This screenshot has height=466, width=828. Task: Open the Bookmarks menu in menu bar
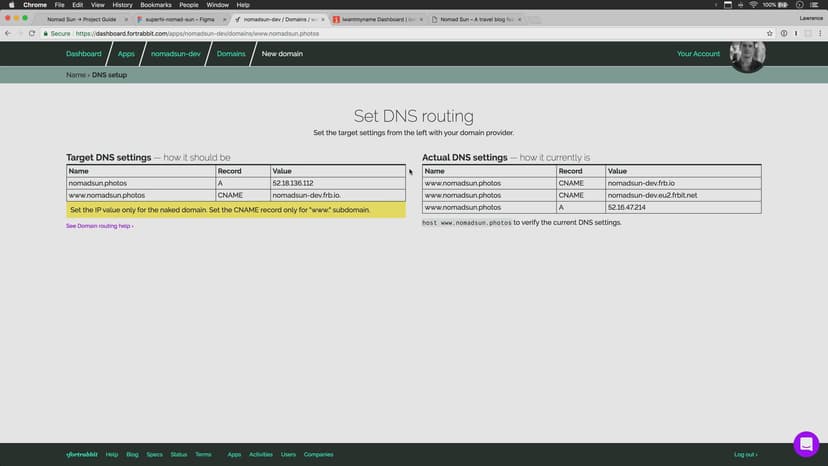[x=155, y=5]
